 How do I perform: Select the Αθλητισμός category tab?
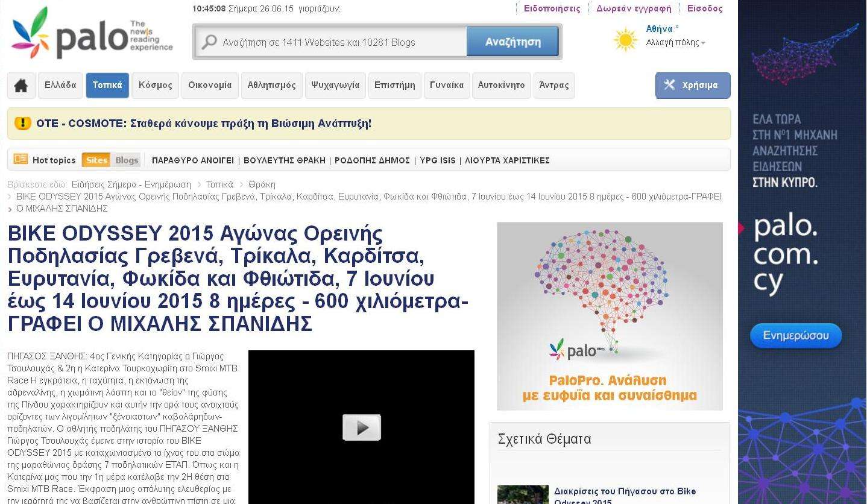tap(272, 86)
